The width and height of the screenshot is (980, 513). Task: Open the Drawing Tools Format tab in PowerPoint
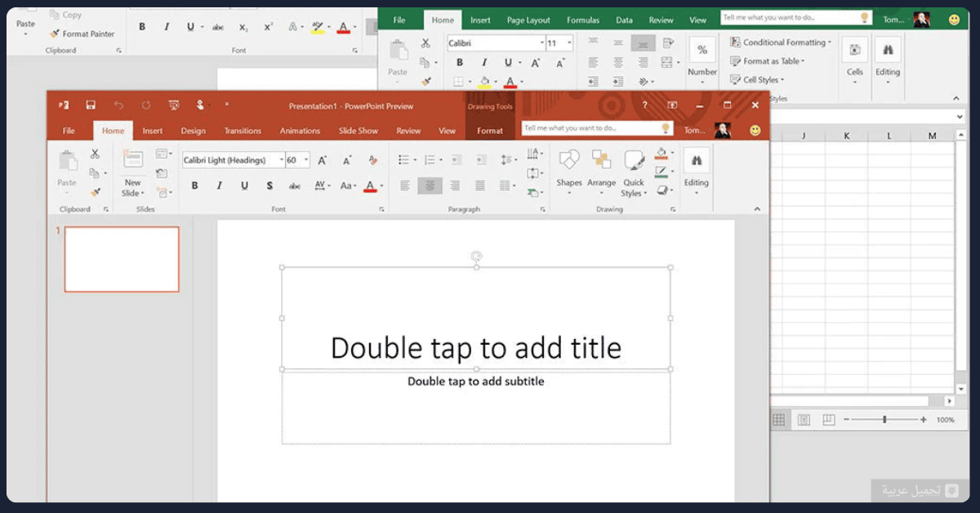490,131
